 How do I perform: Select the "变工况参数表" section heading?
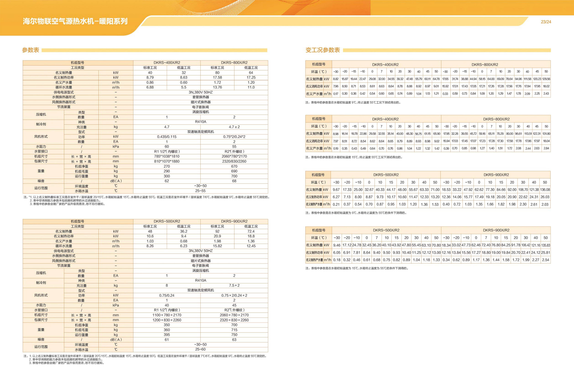[x=323, y=50]
